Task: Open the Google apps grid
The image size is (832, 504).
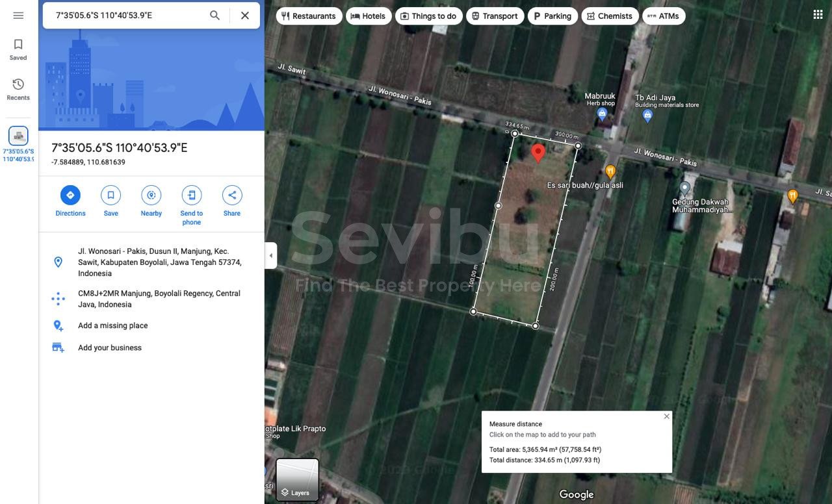Action: [x=818, y=15]
